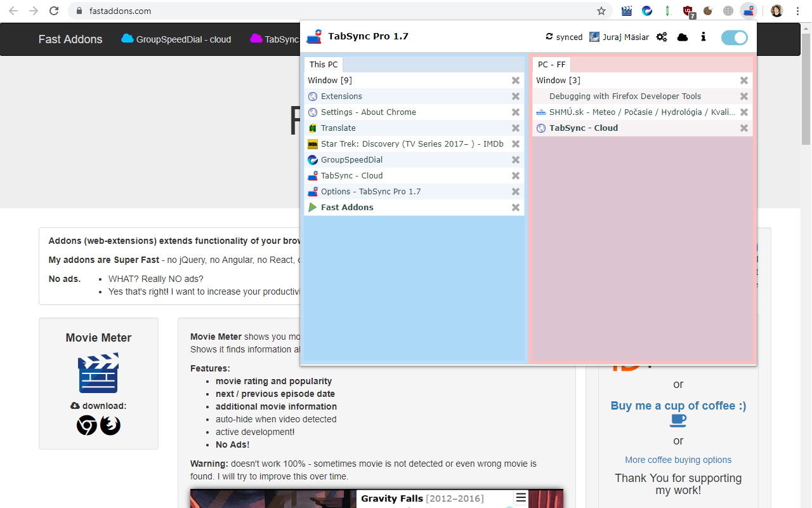This screenshot has width=812, height=508.
Task: Close the Settings - About Chrome entry
Action: 516,112
